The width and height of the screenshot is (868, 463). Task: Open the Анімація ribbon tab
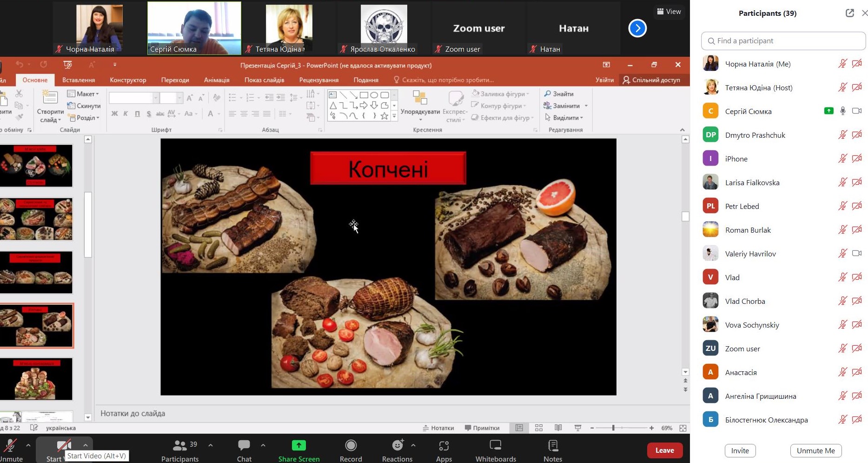(x=216, y=80)
